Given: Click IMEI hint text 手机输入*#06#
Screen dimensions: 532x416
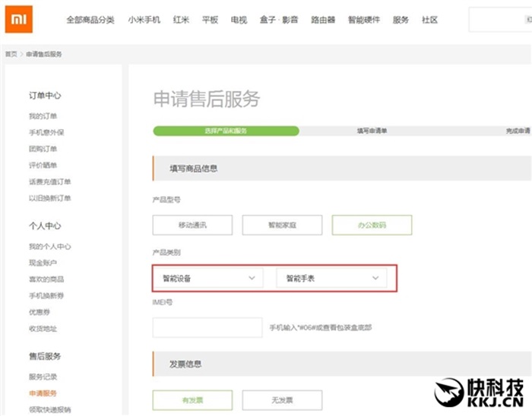Looking at the screenshot, I should 320,328.
